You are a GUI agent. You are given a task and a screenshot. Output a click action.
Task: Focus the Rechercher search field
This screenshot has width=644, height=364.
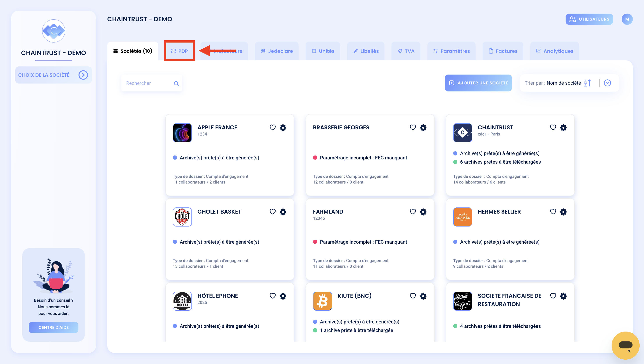(152, 83)
